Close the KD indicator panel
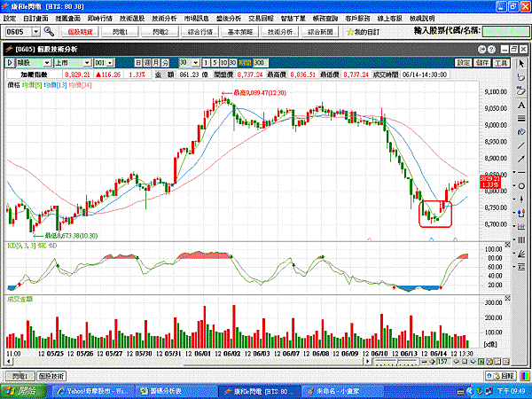The image size is (532, 399). pyautogui.click(x=507, y=245)
